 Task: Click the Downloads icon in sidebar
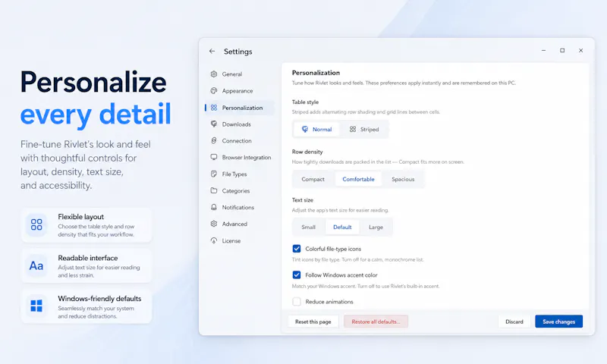pyautogui.click(x=214, y=124)
